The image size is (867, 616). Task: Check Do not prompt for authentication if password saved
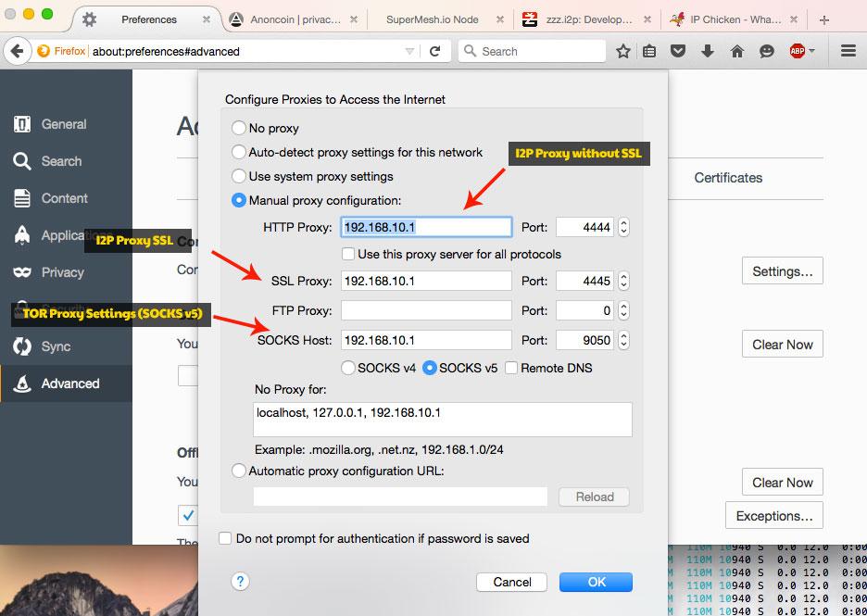pyautogui.click(x=225, y=538)
